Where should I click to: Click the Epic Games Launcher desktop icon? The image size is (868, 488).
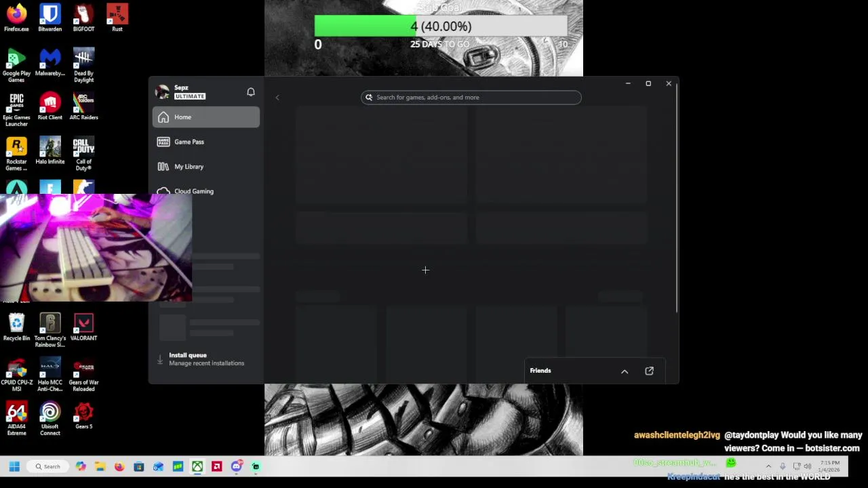[x=16, y=109]
